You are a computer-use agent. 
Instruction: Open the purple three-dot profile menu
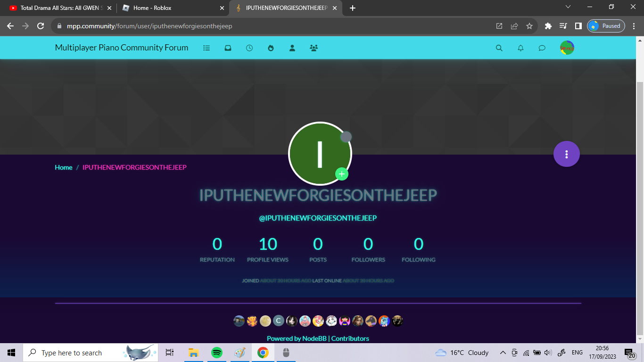567,154
